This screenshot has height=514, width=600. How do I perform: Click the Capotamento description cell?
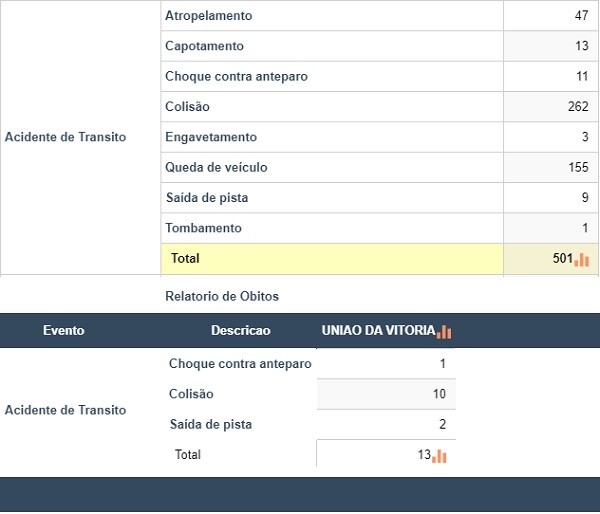click(x=332, y=46)
